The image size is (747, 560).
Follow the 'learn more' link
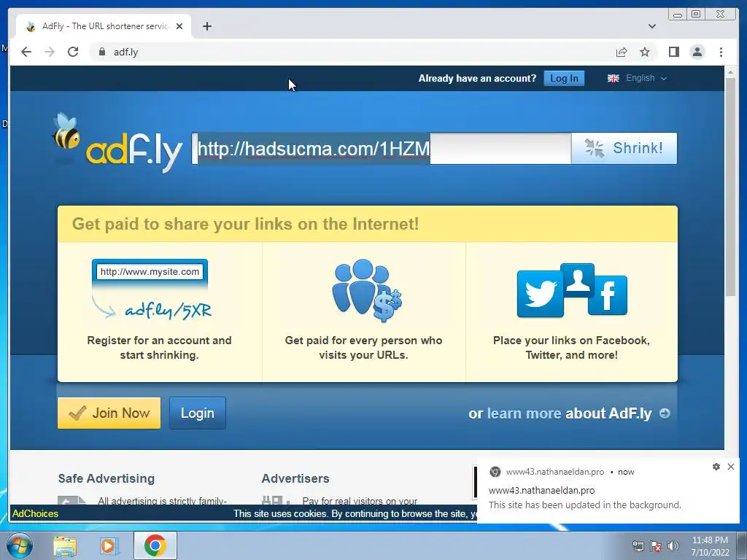pyautogui.click(x=524, y=413)
